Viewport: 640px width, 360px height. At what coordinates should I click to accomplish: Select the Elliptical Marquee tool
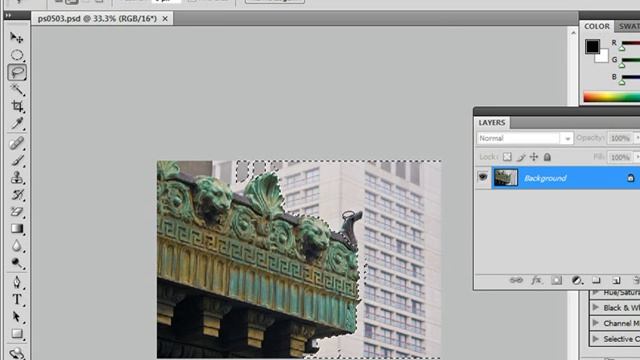point(17,55)
